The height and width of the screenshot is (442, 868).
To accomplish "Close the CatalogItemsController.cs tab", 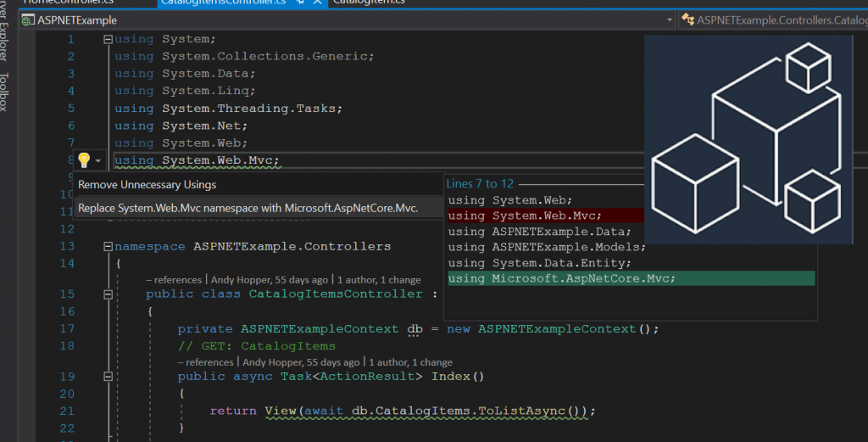I will pyautogui.click(x=318, y=3).
